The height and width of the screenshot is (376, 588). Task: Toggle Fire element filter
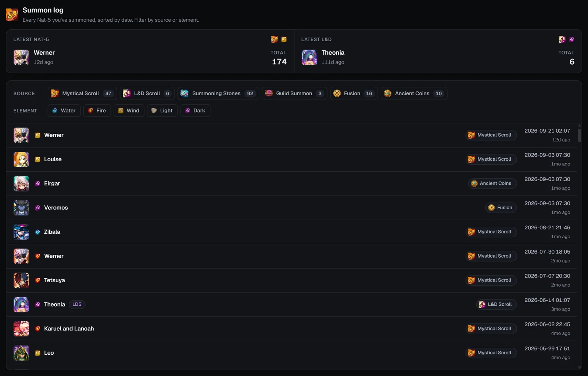pos(97,111)
